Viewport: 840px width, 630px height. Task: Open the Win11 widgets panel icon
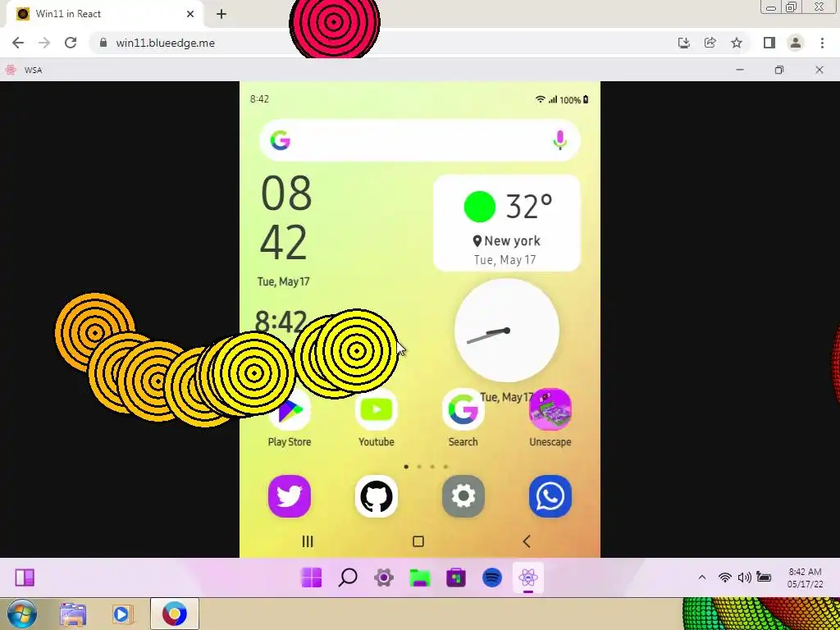tap(25, 577)
